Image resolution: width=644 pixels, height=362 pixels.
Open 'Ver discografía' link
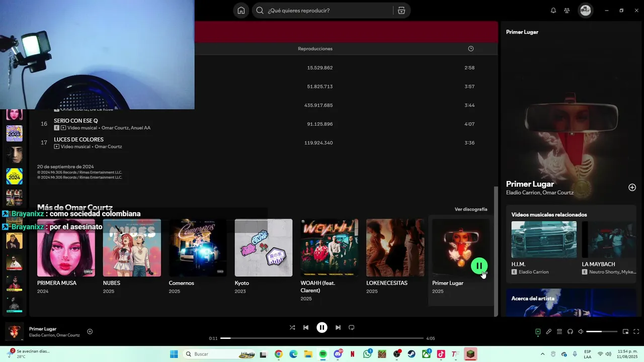(471, 209)
